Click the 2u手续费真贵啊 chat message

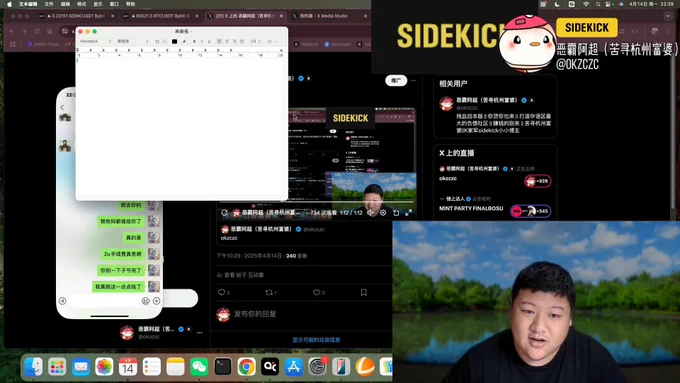[123, 254]
